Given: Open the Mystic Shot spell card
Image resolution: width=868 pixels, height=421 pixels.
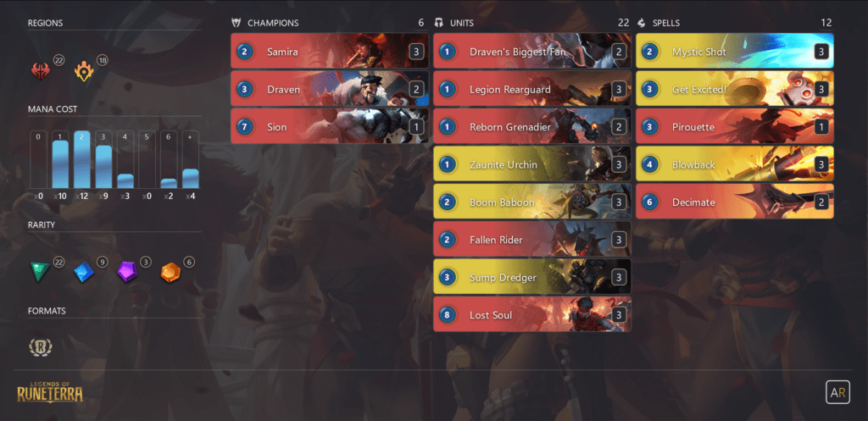Looking at the screenshot, I should (x=735, y=52).
